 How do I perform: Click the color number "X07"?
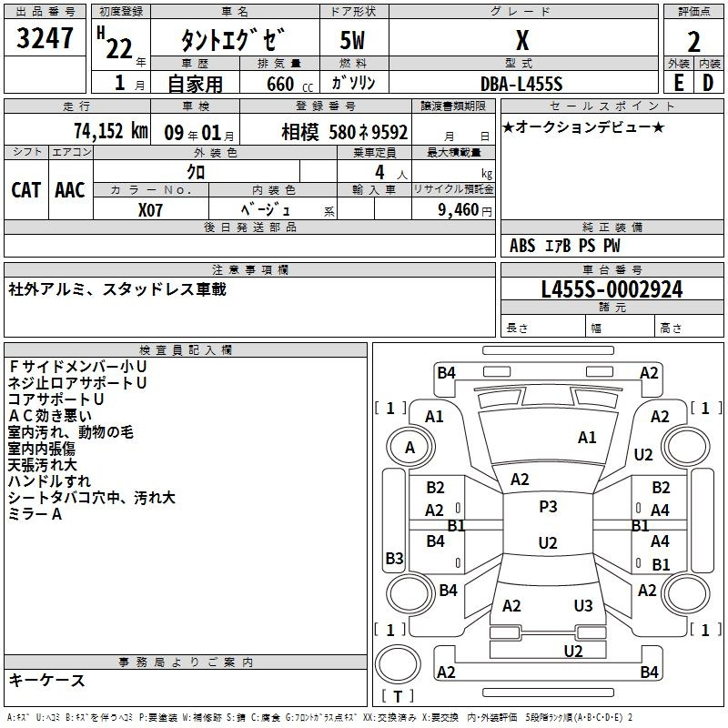pyautogui.click(x=150, y=210)
